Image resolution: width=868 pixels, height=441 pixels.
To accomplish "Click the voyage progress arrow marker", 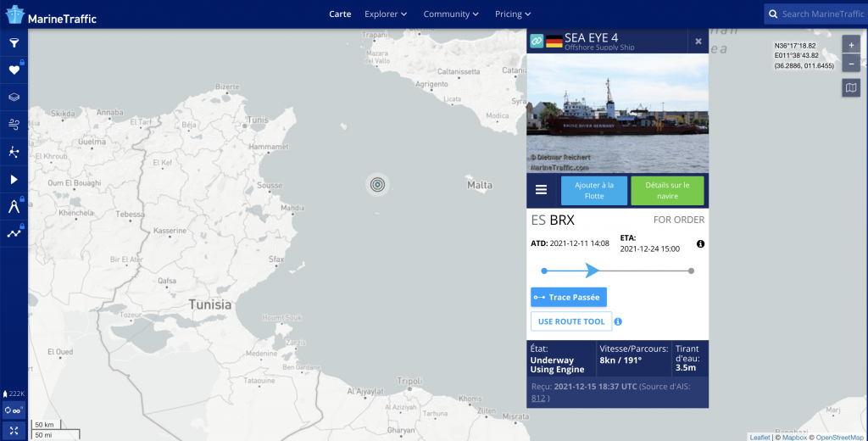I will pyautogui.click(x=592, y=271).
